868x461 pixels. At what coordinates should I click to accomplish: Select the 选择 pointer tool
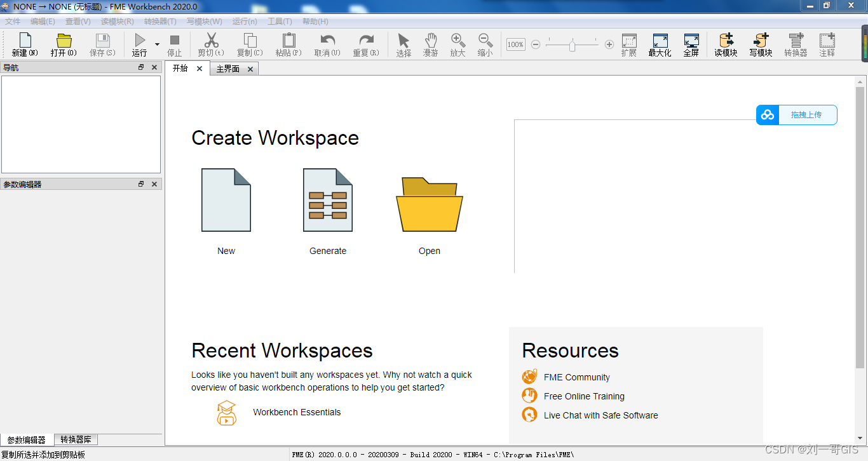403,41
